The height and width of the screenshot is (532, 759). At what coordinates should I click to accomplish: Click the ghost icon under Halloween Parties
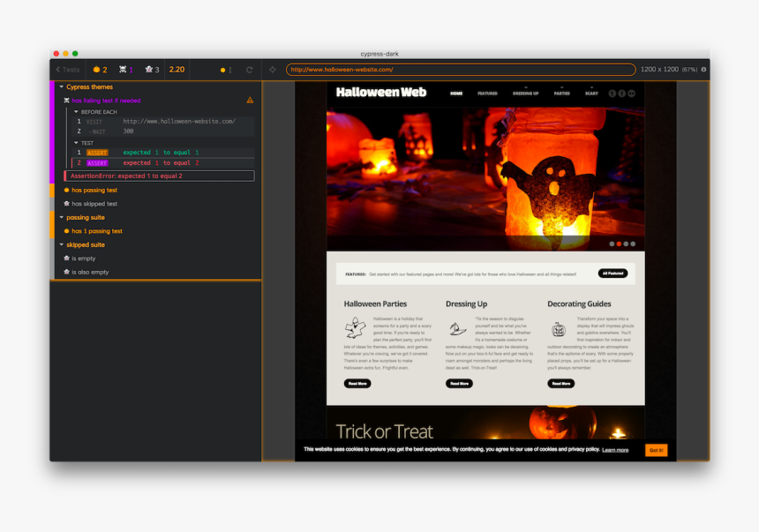coord(354,328)
